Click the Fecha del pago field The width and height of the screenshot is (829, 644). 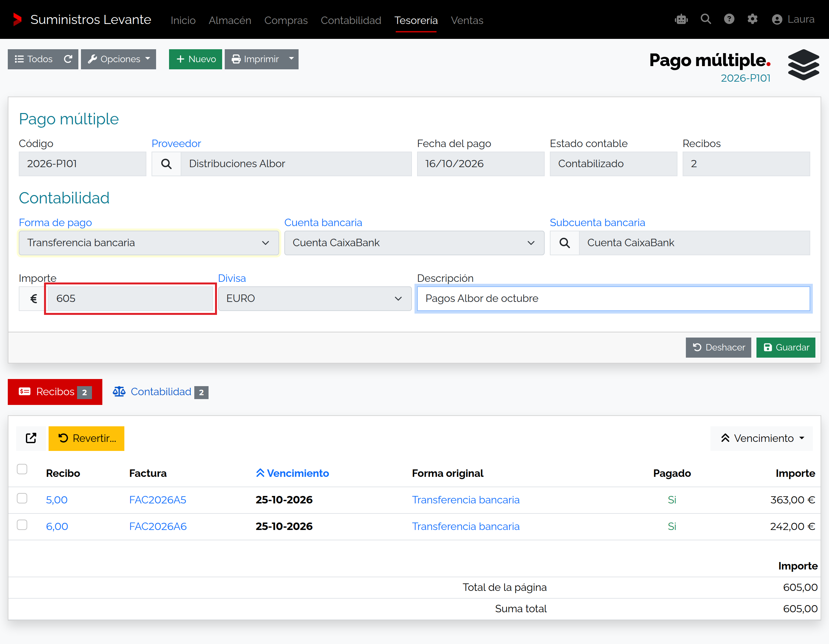point(481,164)
